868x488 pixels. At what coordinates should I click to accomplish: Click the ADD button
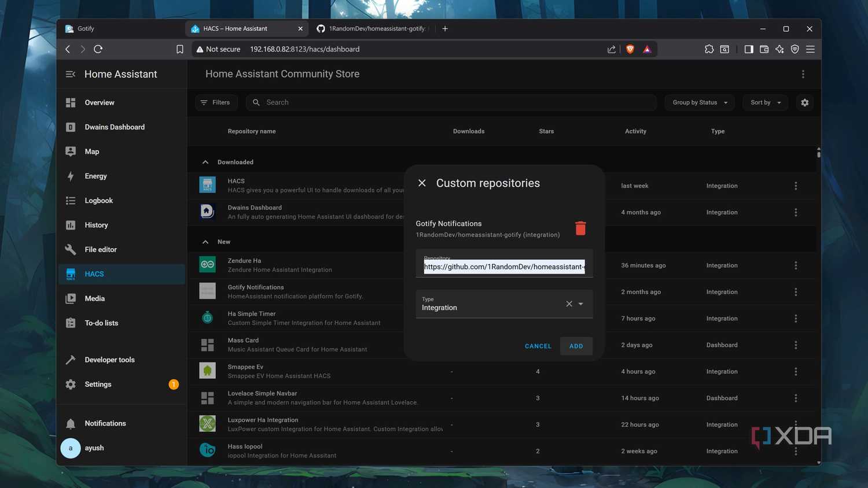coord(576,346)
